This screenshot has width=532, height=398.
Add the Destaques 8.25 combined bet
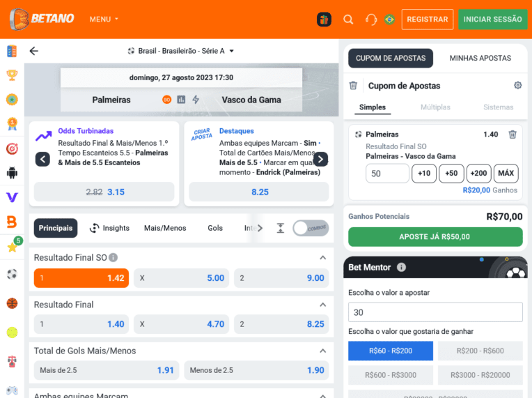pyautogui.click(x=259, y=192)
